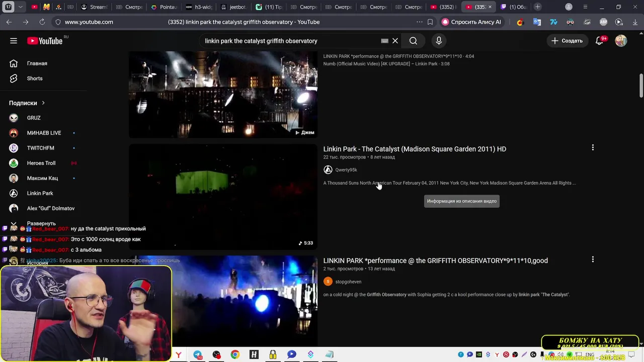Click the magnifier search button

[413, 41]
